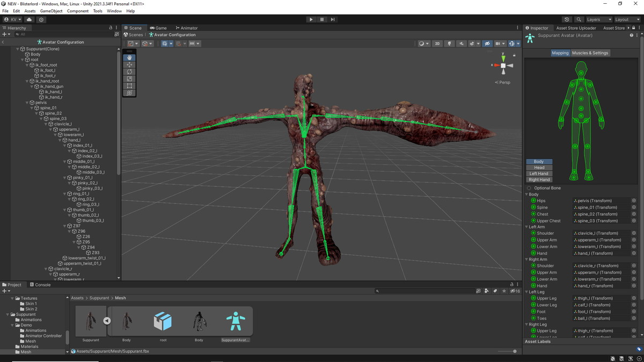Select the Rotate tool in Scene overlay
The height and width of the screenshot is (362, 644).
(129, 72)
